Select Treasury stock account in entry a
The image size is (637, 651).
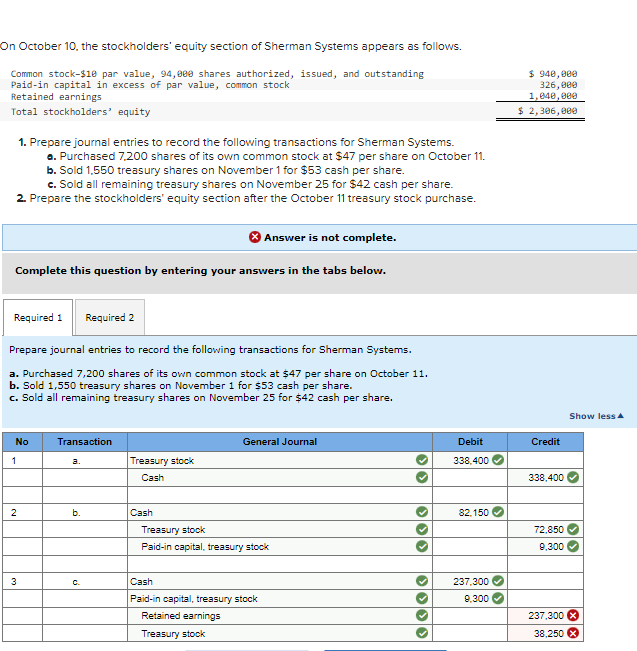pos(279,460)
